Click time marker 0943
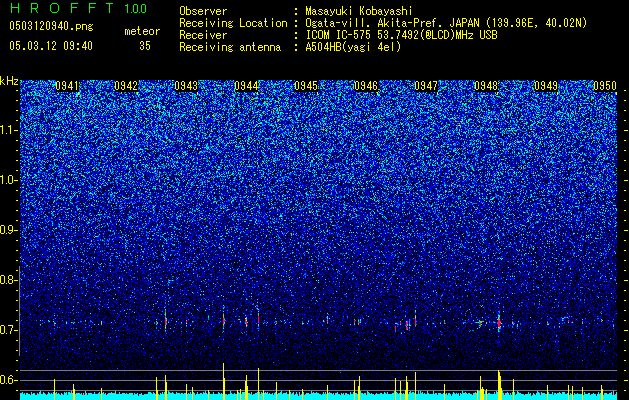The width and height of the screenshot is (629, 400). tap(186, 86)
